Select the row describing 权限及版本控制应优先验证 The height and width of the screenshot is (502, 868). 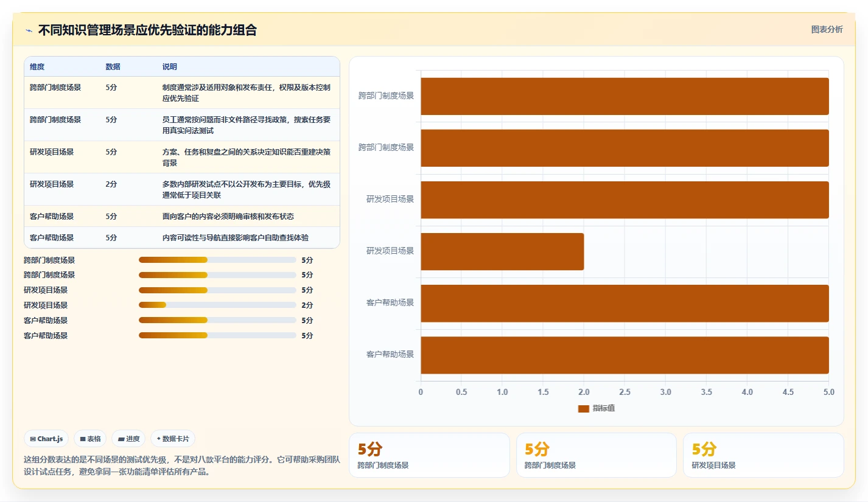click(182, 92)
